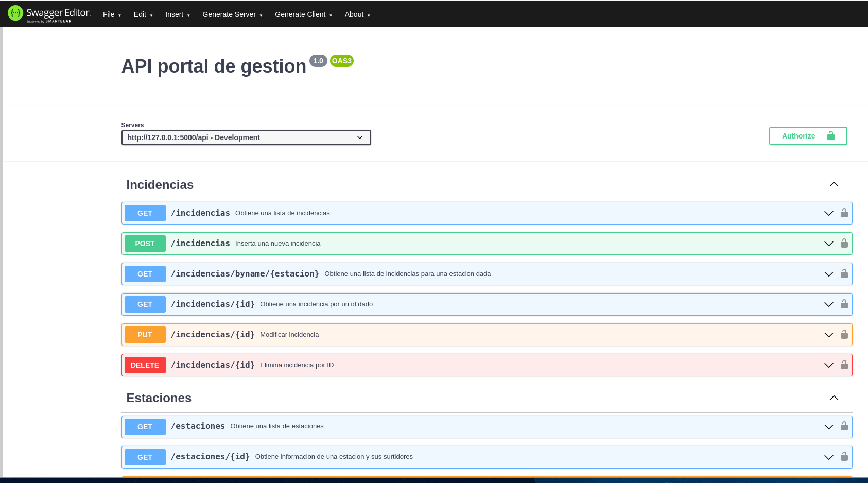The width and height of the screenshot is (868, 483).
Task: Expand the GET /incidencias/{id} operation chevron
Action: (829, 304)
